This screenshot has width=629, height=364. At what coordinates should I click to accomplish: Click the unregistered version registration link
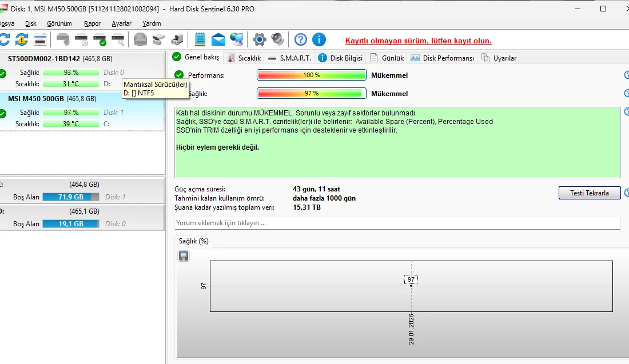(419, 41)
